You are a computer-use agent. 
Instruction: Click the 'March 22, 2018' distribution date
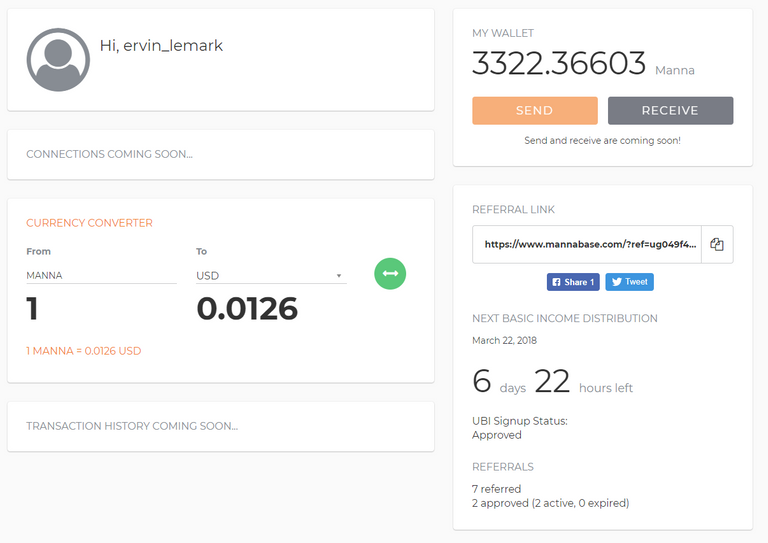click(x=504, y=340)
